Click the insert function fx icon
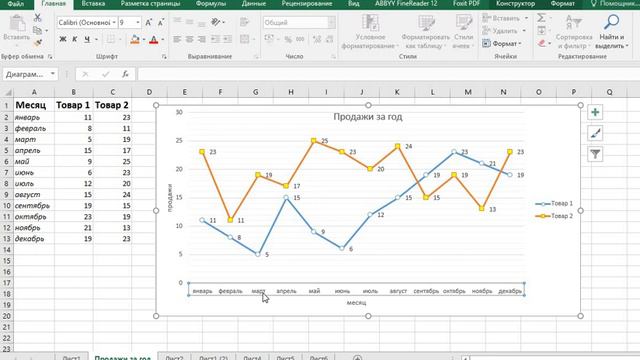 (x=125, y=74)
